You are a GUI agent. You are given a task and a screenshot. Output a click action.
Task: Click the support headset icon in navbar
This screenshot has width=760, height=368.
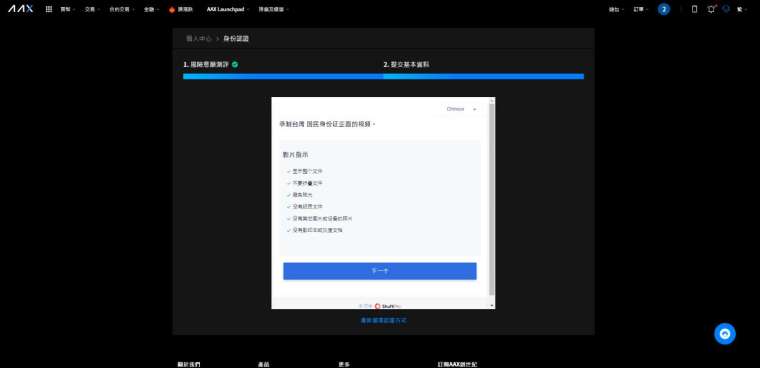[x=726, y=8]
